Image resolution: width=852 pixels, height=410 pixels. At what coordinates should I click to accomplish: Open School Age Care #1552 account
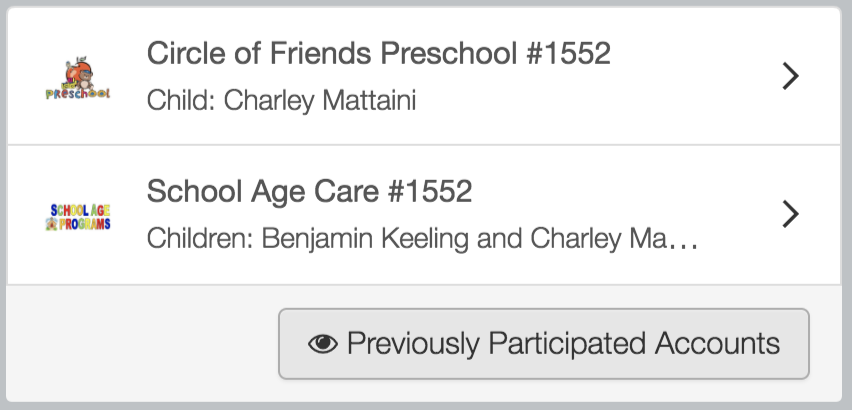pos(424,215)
